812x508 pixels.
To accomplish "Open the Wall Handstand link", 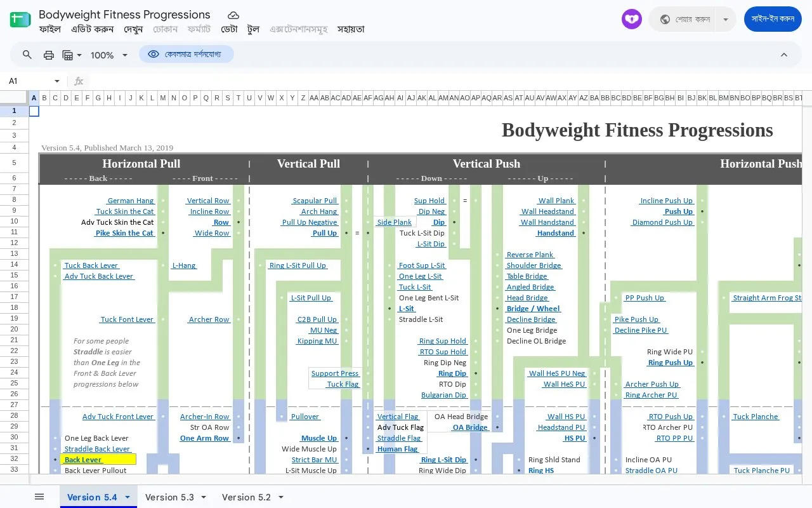I will coord(547,222).
